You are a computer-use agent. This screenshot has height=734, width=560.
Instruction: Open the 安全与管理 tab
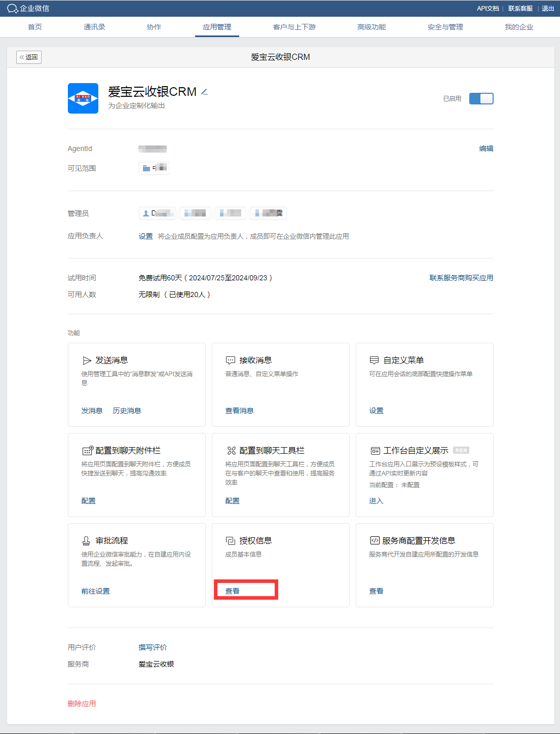[445, 27]
